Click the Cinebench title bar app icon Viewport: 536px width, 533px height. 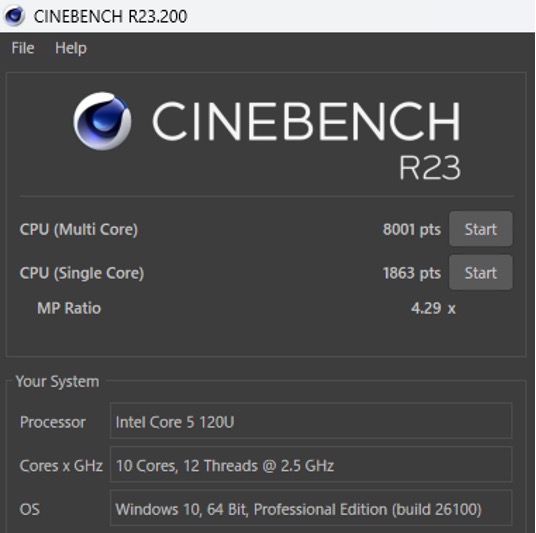click(14, 16)
